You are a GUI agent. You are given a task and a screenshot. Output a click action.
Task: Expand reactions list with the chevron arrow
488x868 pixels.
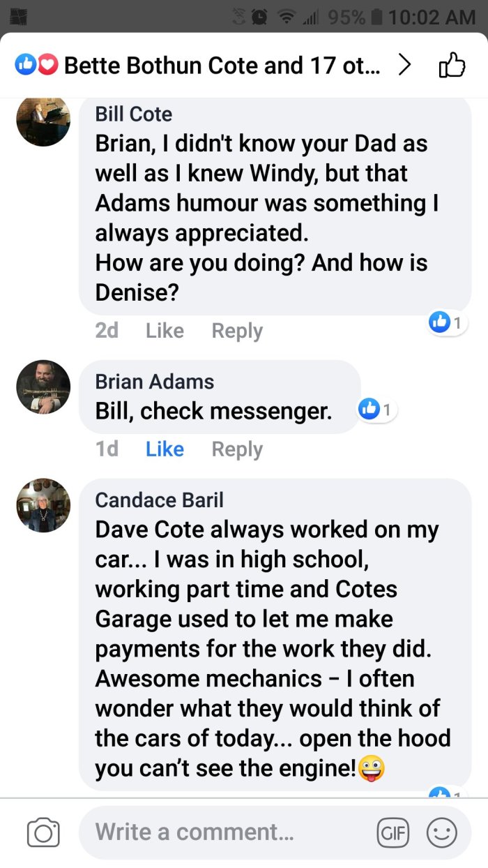click(404, 66)
